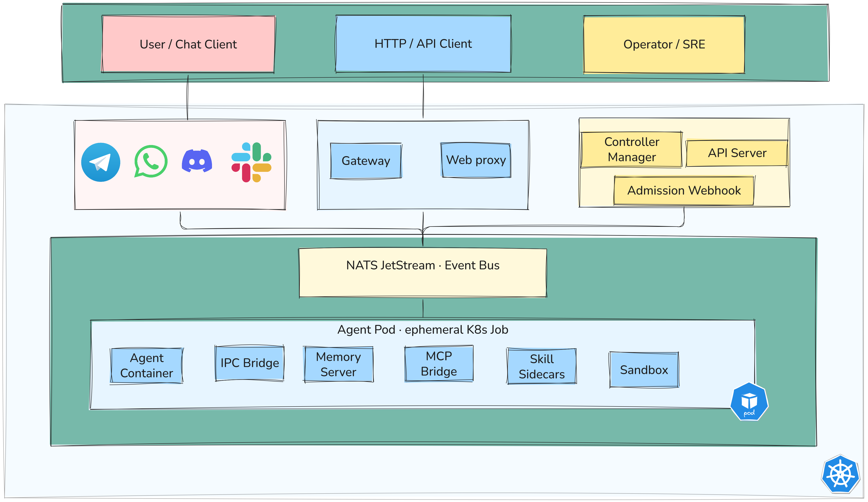Click the Sandbox box
Screen dimensions: 868x502
(644, 370)
